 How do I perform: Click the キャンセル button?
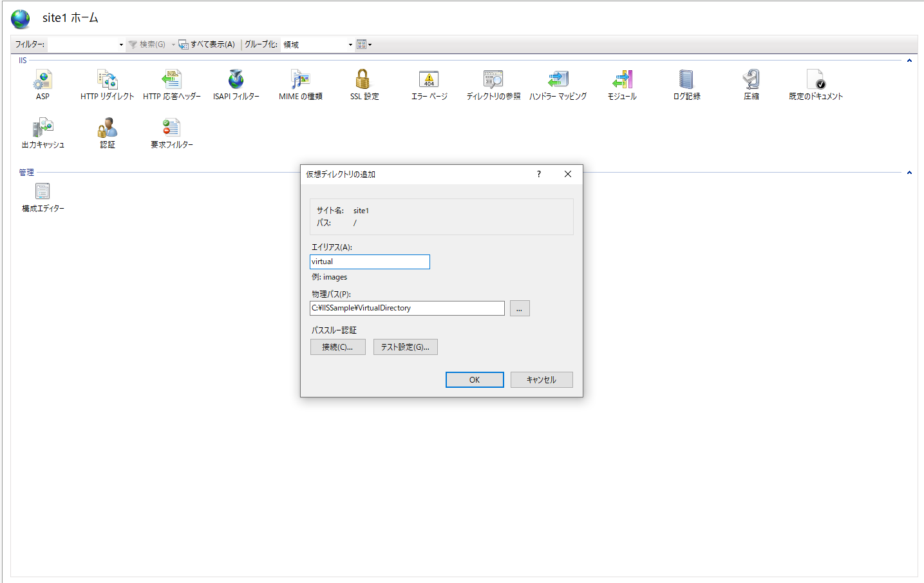(x=542, y=379)
